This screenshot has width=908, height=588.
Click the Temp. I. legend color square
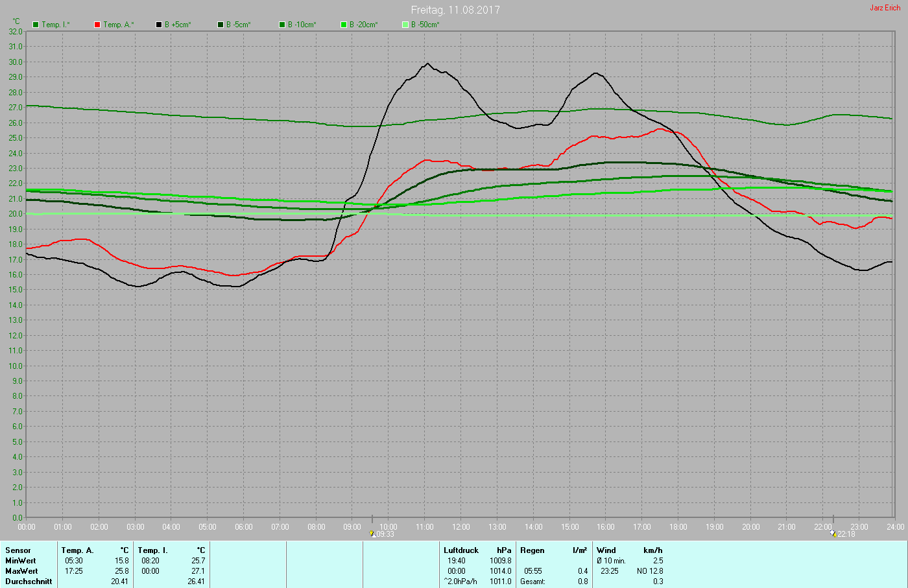coord(36,25)
